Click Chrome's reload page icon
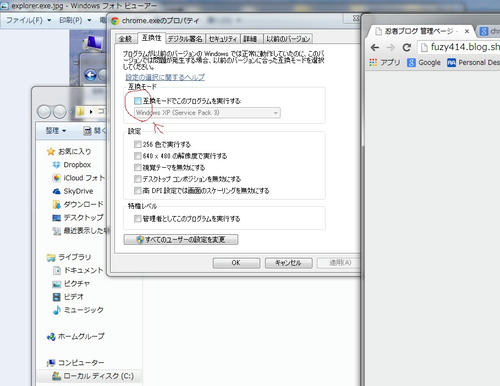The width and height of the screenshot is (500, 386). coord(406,48)
